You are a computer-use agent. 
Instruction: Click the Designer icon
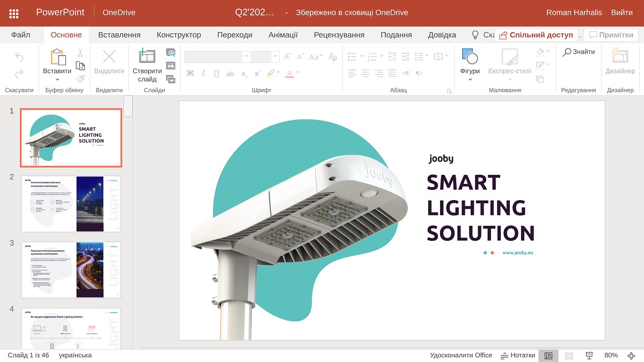click(x=620, y=56)
